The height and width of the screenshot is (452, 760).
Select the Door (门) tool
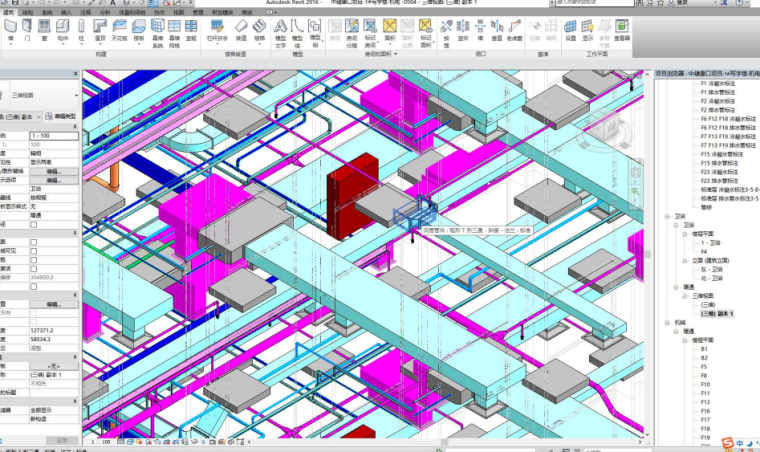[x=28, y=30]
